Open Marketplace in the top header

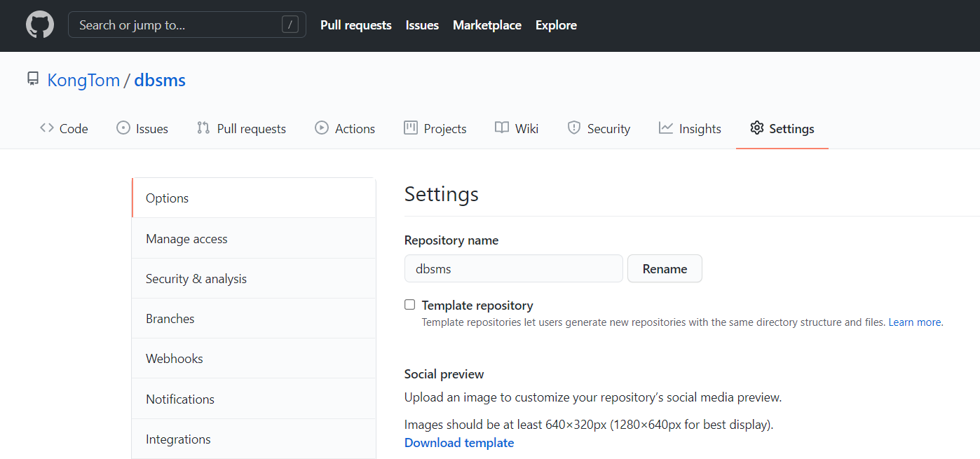click(x=487, y=25)
